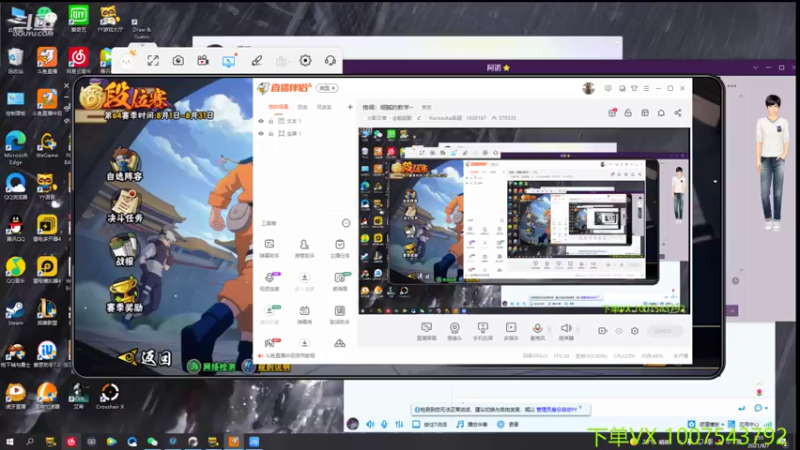
Task: Open speaker volume stepper arrow
Action: (578, 329)
